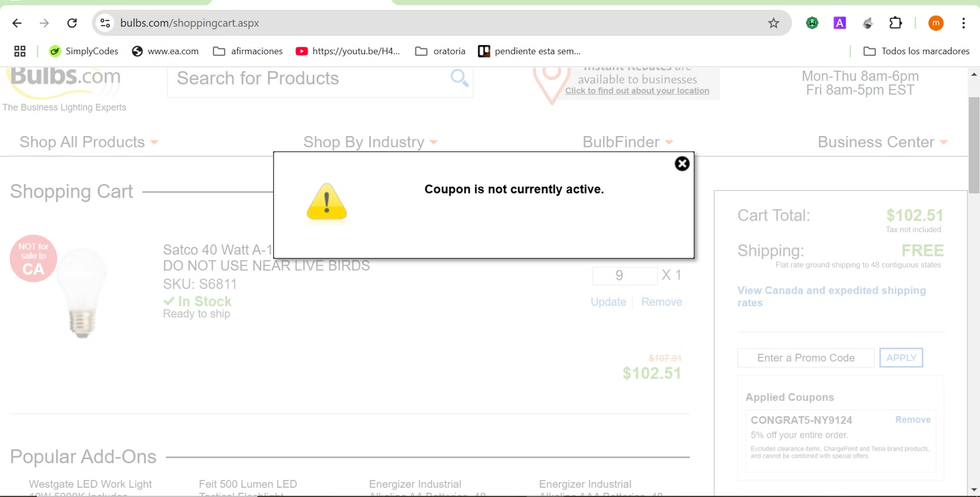The image size is (980, 497).
Task: Expand the Shop All Products menu
Action: (x=89, y=142)
